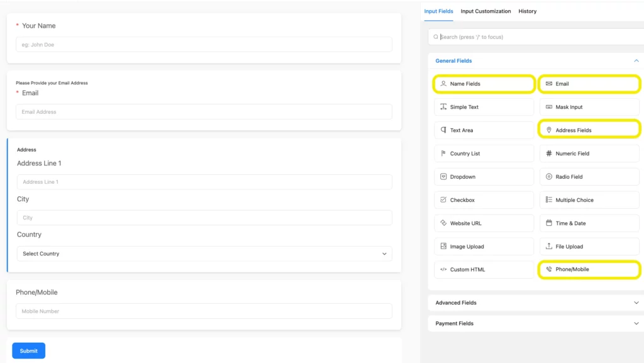
Task: Click the Radio Field circle icon
Action: pos(548,177)
